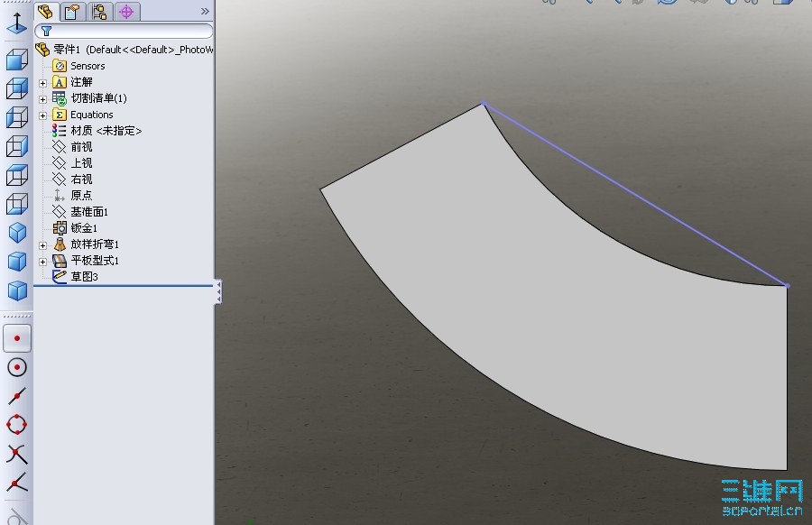This screenshot has width=812, height=525.
Task: Select the 注解 folder icon
Action: tap(60, 82)
